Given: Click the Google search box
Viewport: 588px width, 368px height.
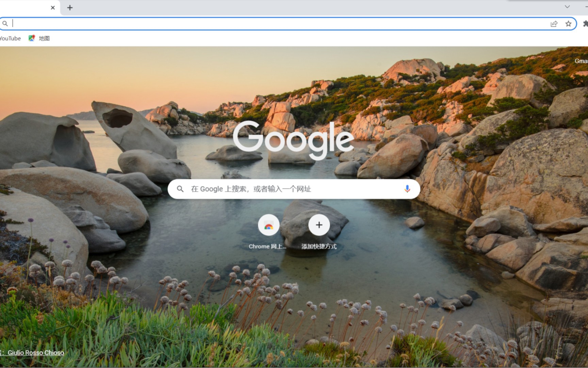Looking at the screenshot, I should [x=294, y=189].
